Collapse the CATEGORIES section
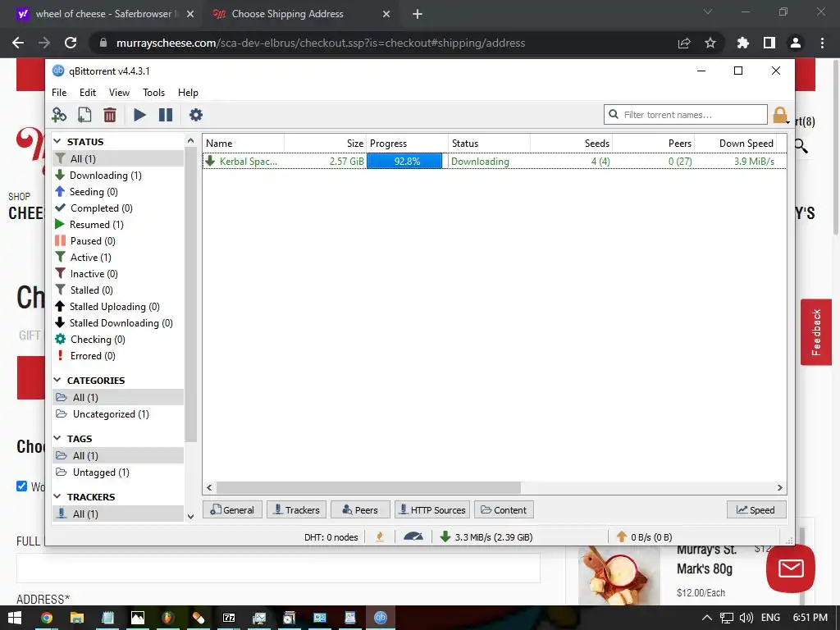Screen dimensions: 840x630 [57, 380]
